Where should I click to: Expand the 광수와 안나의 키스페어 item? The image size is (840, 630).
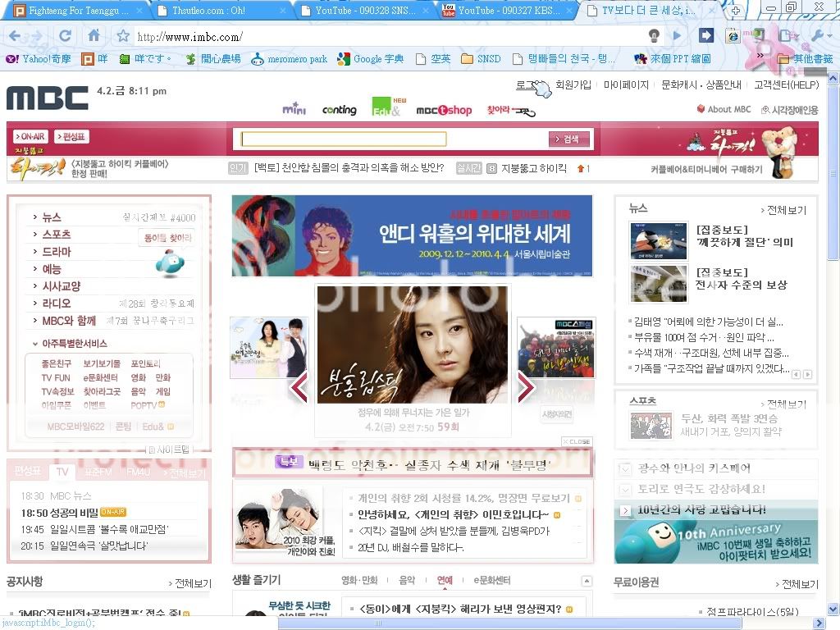(x=626, y=468)
